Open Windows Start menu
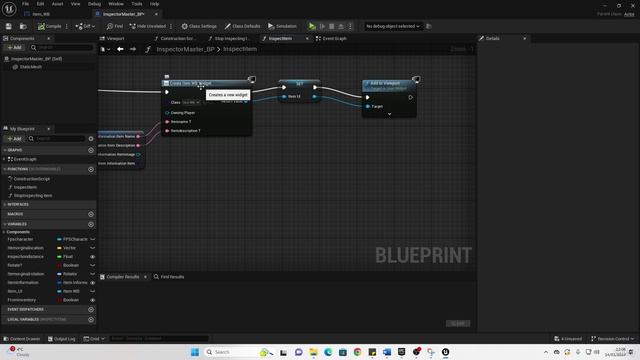640x360 pixels. pyautogui.click(x=195, y=352)
